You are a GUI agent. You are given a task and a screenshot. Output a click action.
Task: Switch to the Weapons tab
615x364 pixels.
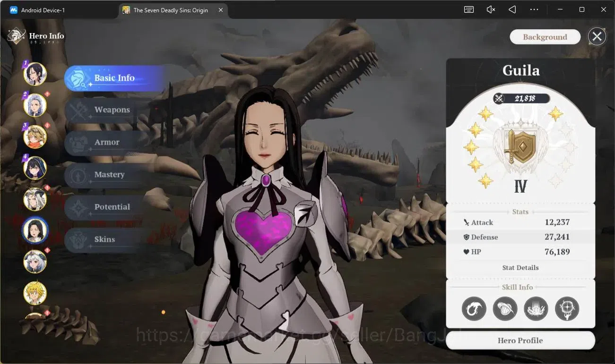(112, 110)
